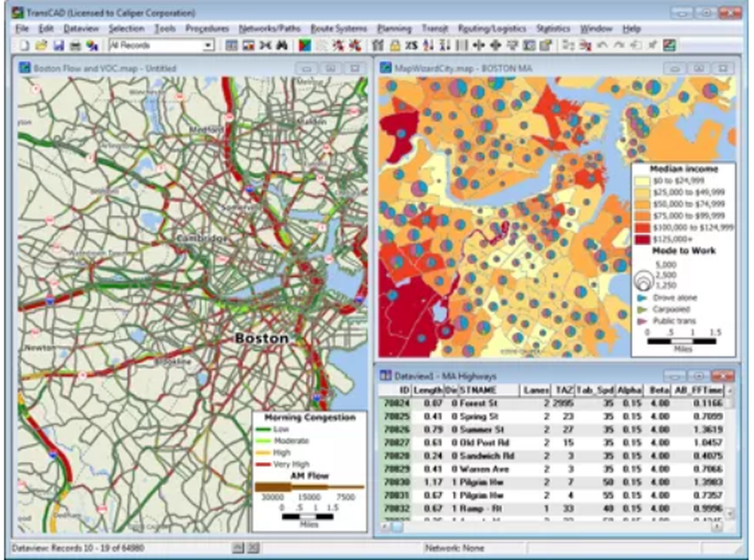Click the XS toolbar icon
This screenshot has height=560, width=754.
click(x=411, y=46)
